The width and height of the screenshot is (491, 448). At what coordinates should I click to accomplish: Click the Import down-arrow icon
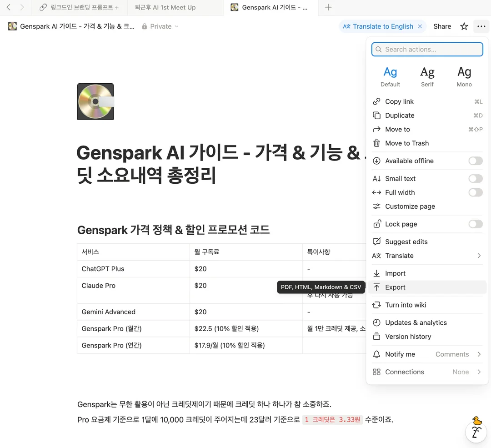[376, 273]
